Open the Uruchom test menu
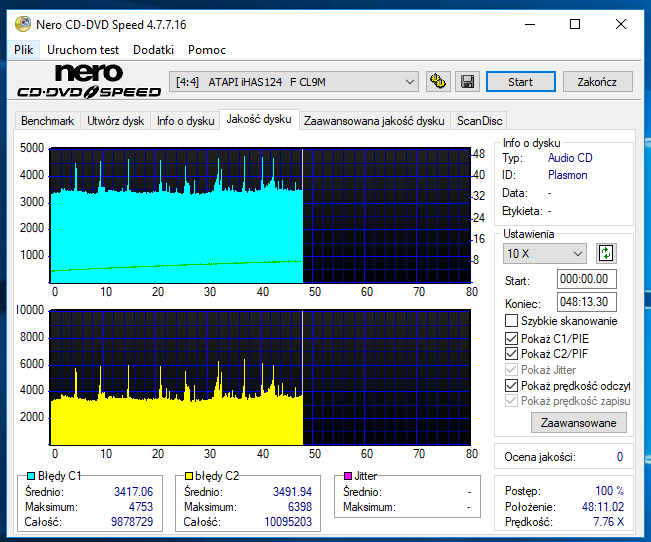 (x=83, y=50)
